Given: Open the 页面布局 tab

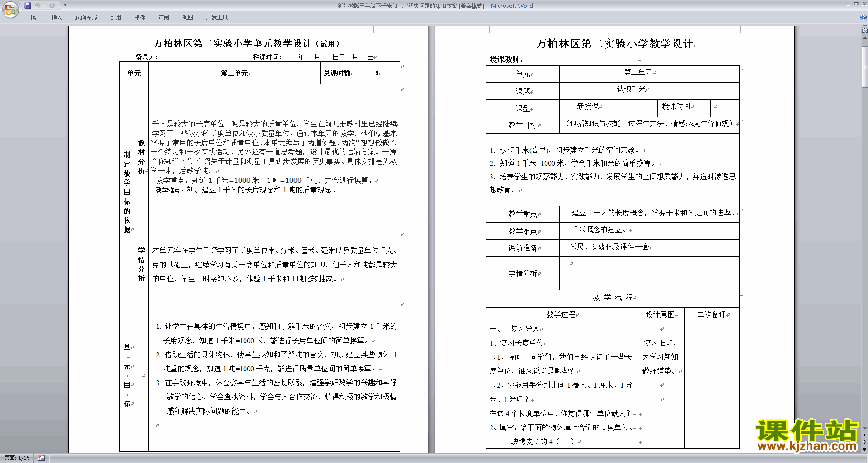Looking at the screenshot, I should (86, 18).
